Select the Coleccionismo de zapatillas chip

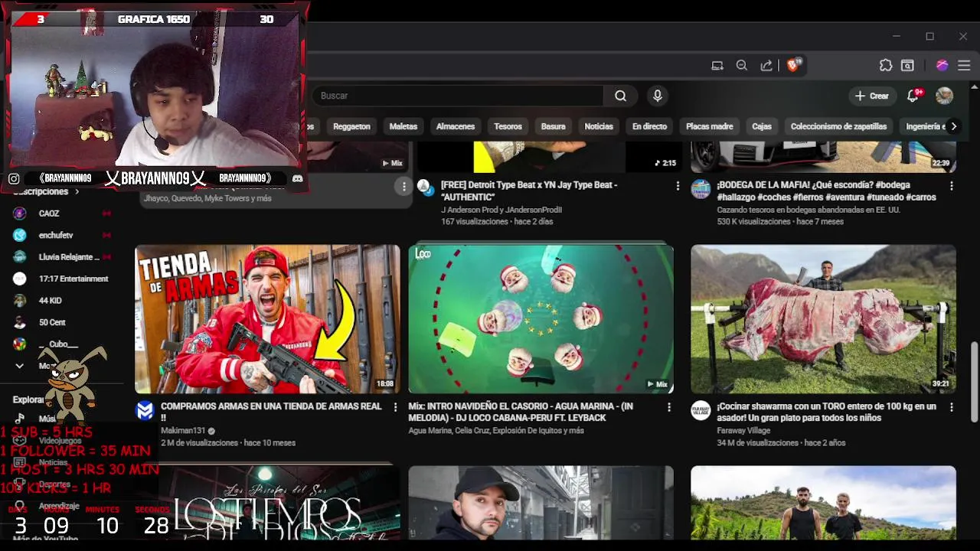click(838, 126)
